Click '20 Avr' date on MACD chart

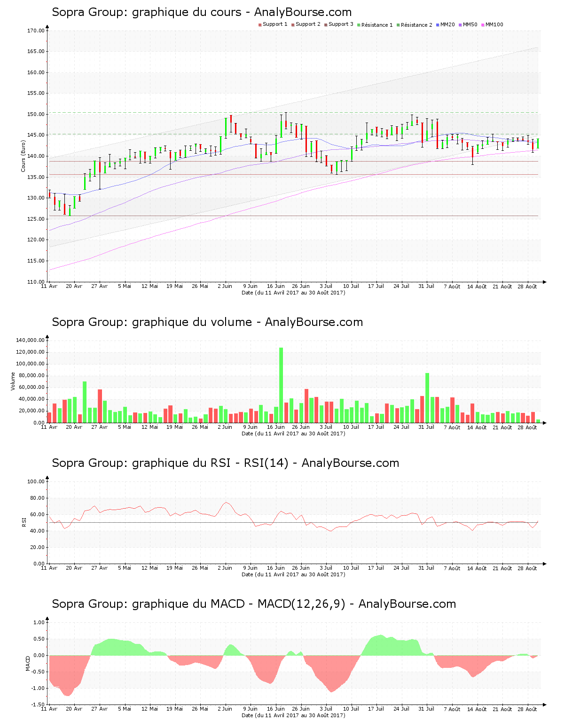[x=74, y=709]
